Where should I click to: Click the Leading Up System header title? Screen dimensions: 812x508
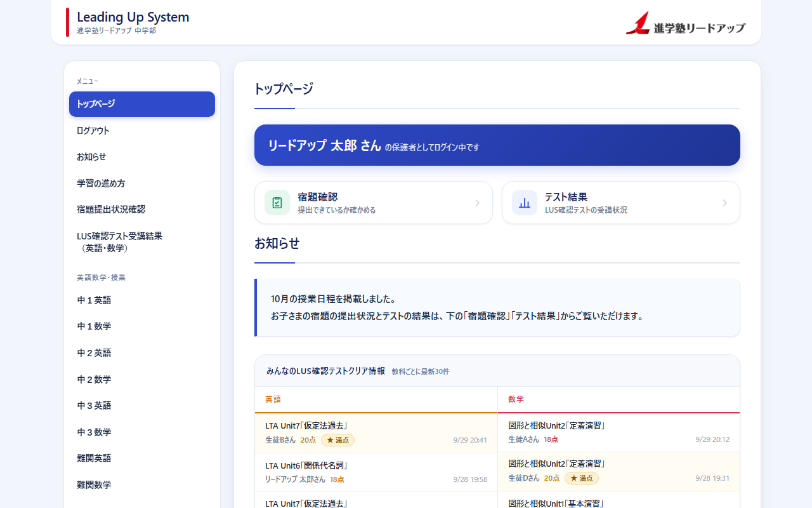133,17
